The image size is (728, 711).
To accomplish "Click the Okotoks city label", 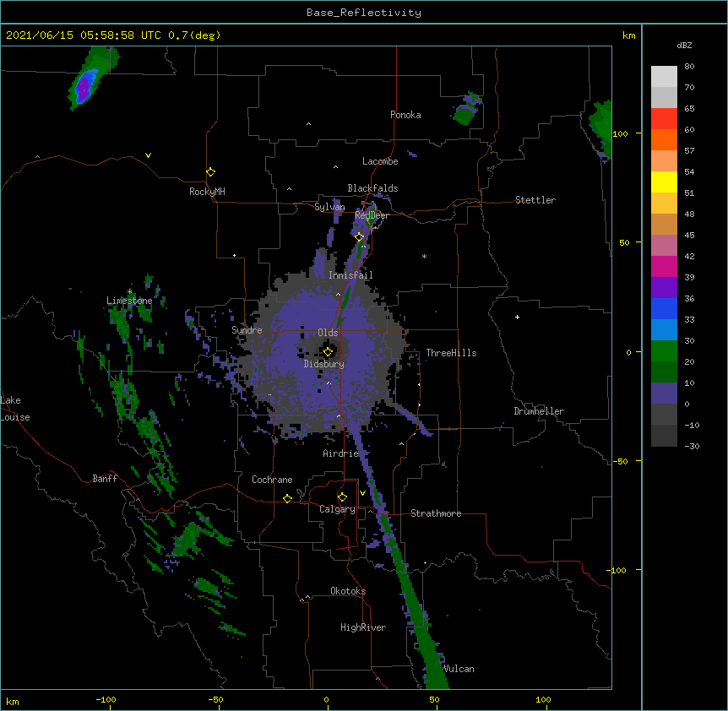I will tap(348, 591).
